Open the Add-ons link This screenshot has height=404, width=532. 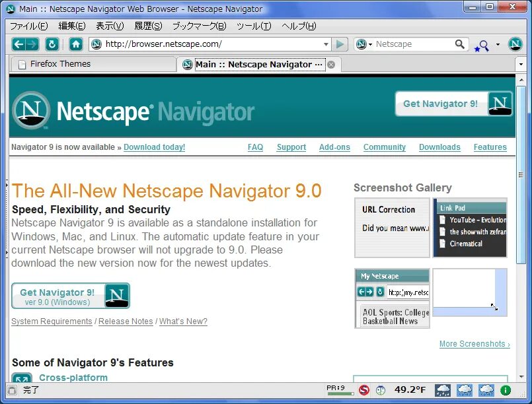coord(334,147)
